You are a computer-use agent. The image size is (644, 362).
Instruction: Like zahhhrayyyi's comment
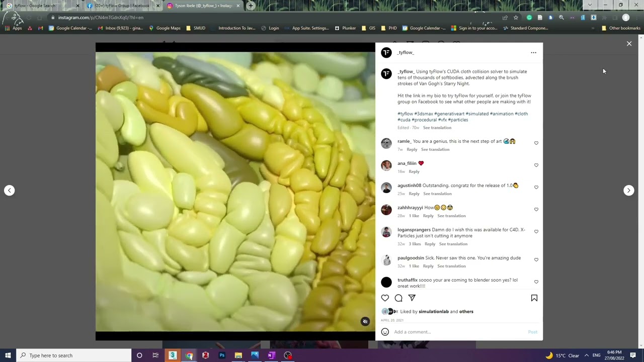coord(536,210)
